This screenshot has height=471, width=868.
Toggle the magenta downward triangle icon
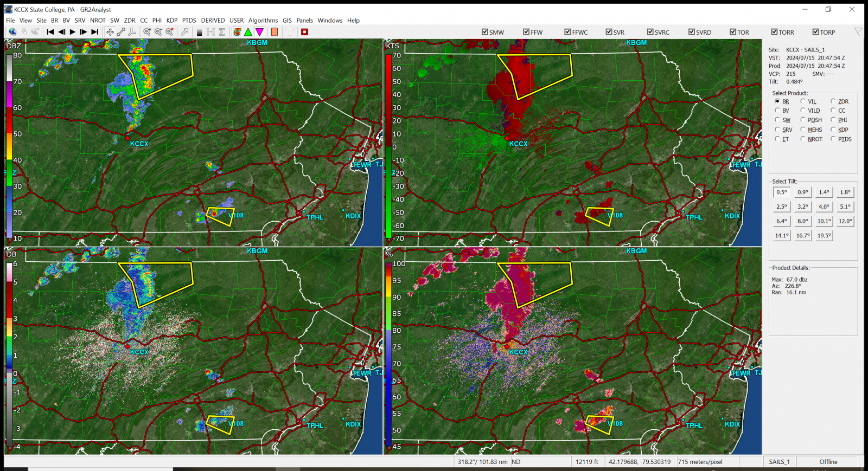[x=259, y=32]
